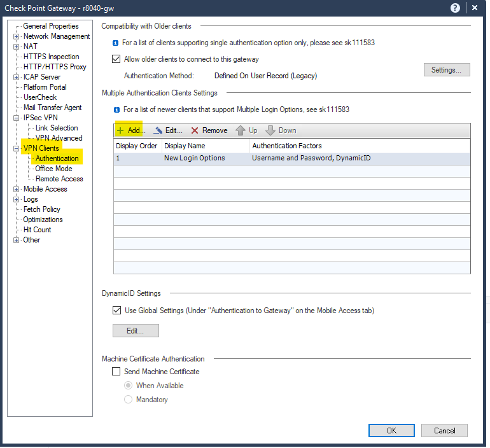490x448 pixels.
Task: Click the Display Order column header
Action: (x=137, y=146)
